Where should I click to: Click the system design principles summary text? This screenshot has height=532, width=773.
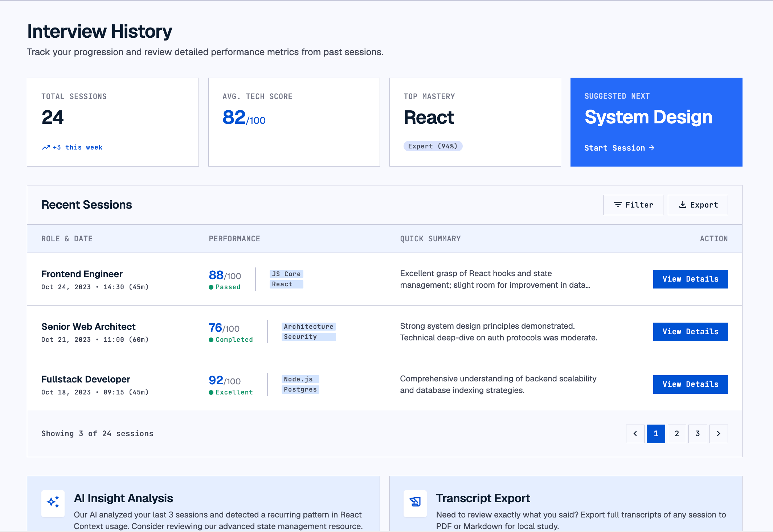(x=499, y=332)
